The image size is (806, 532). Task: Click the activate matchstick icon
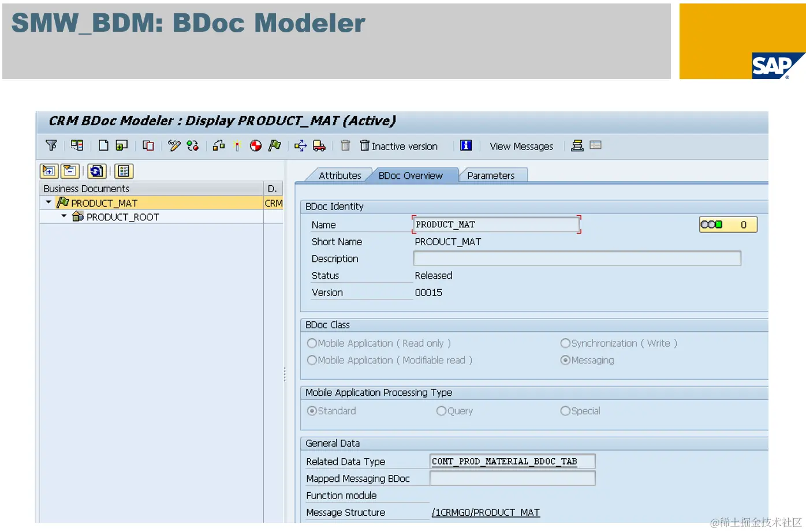click(237, 146)
